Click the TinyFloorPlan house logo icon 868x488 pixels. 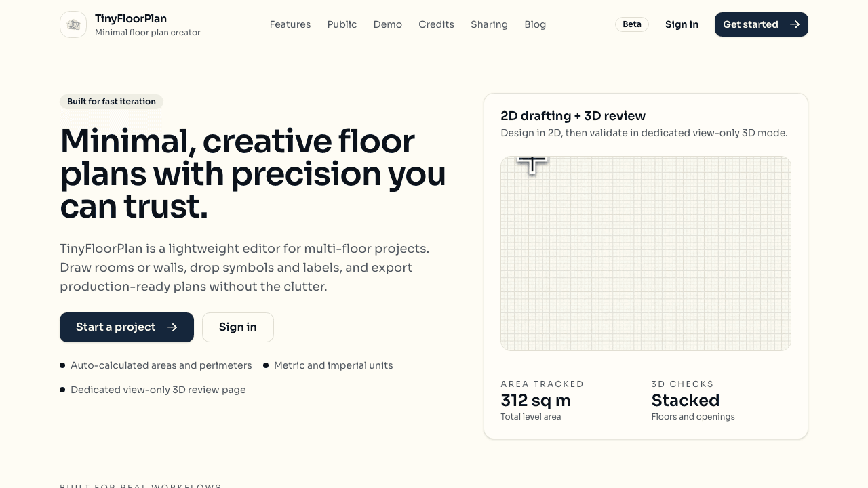[x=73, y=24]
